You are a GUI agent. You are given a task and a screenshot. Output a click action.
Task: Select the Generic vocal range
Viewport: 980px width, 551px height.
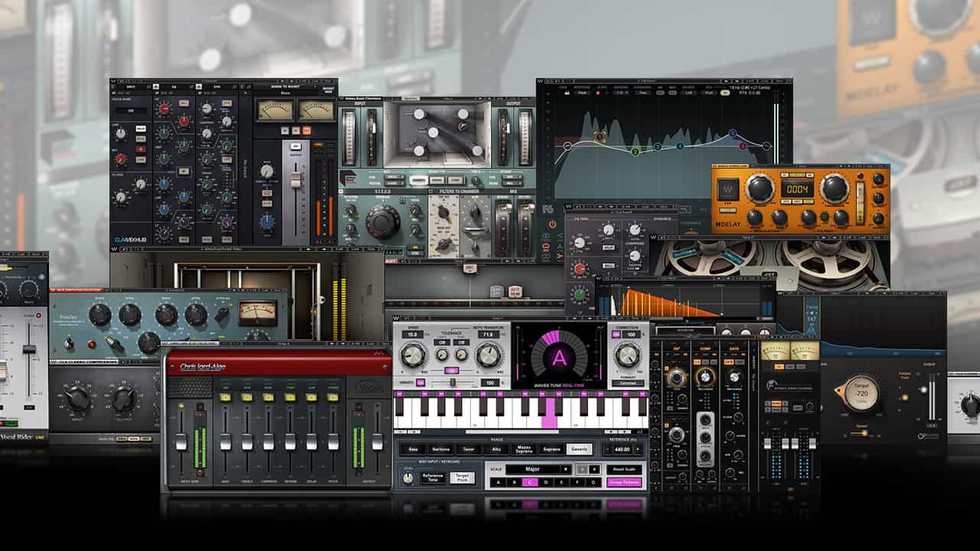578,449
